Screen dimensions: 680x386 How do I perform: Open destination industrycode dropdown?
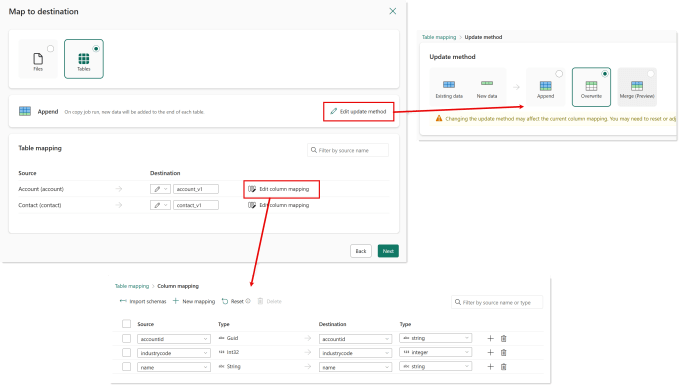coord(356,353)
